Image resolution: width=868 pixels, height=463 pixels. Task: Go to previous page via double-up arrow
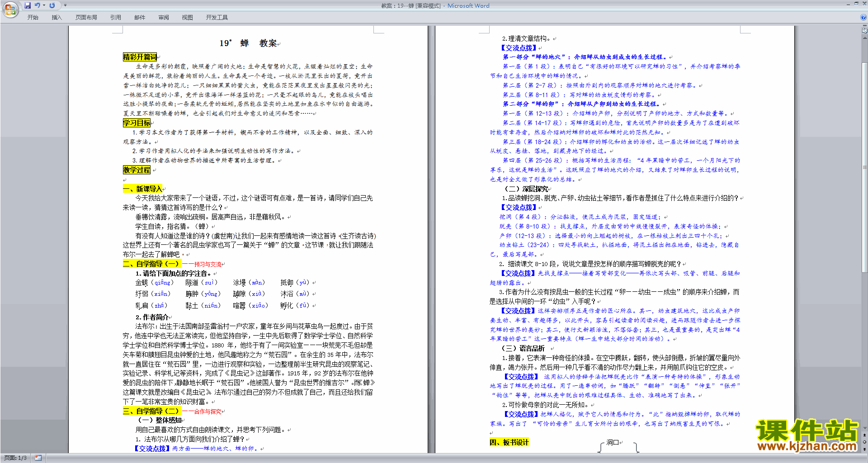pos(865,435)
